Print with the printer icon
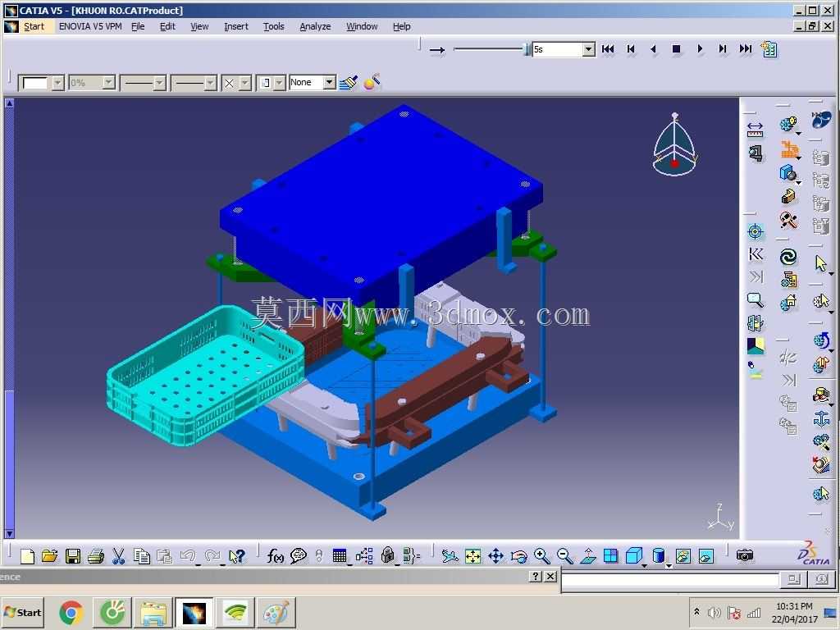 (95, 557)
